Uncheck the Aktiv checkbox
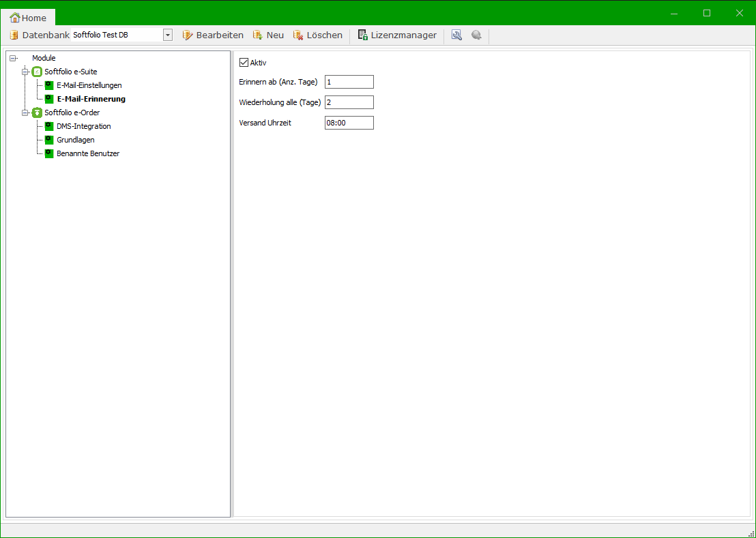 coord(244,63)
